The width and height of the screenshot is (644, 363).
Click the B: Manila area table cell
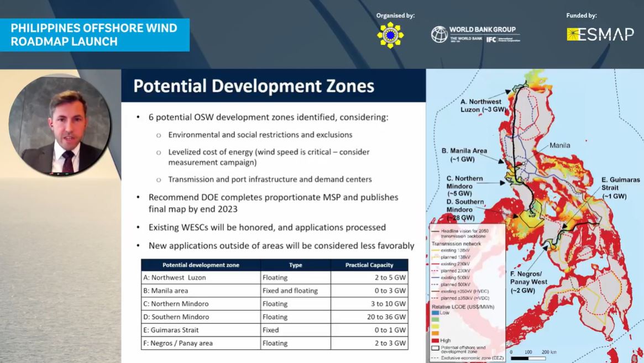(201, 291)
